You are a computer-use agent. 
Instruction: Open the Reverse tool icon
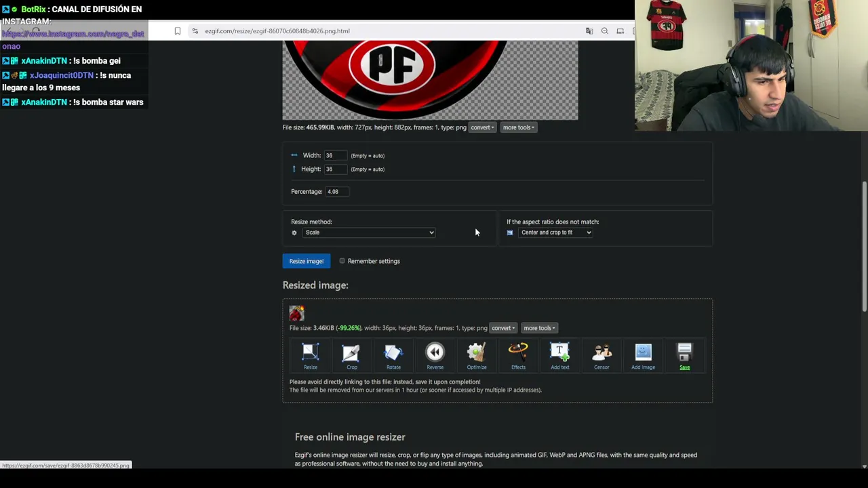coord(435,352)
